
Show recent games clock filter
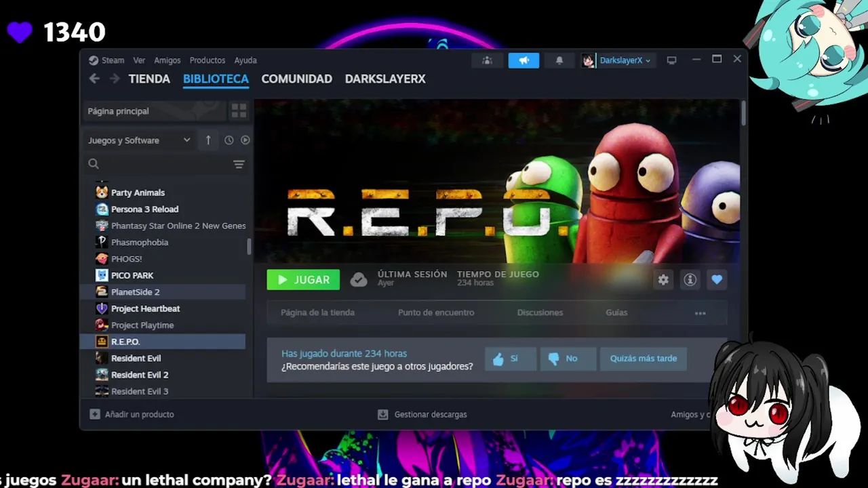pyautogui.click(x=229, y=140)
